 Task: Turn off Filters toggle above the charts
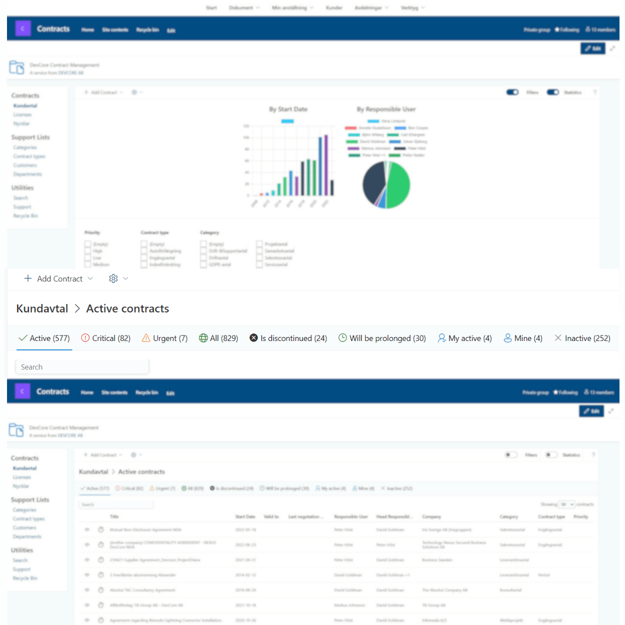coord(512,92)
